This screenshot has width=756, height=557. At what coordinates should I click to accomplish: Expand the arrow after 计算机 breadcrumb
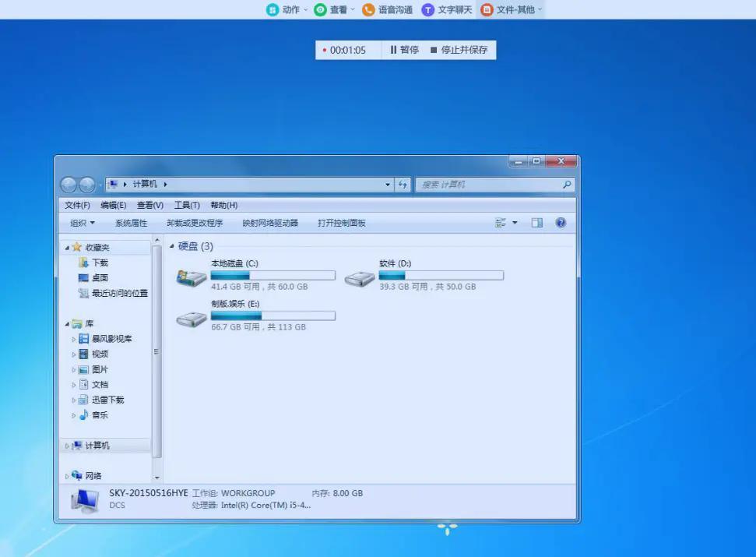[x=165, y=184]
